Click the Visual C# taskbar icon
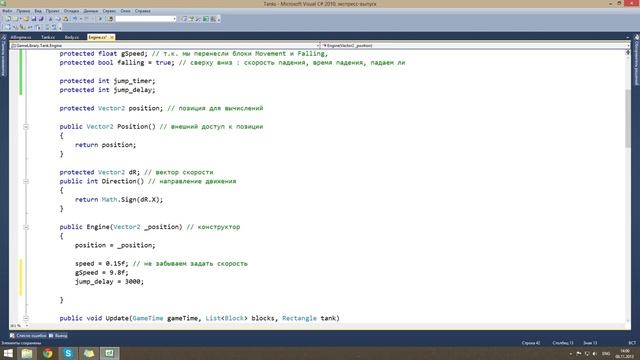Viewport: 640px width, 360px height. click(109, 353)
